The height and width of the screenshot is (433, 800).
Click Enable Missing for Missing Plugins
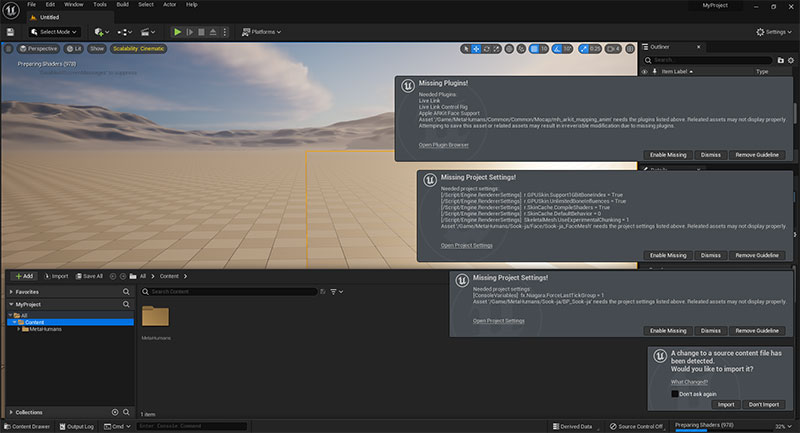tap(668, 155)
